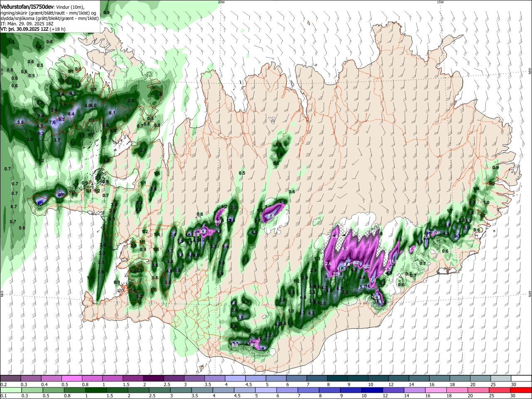Click the 7.6 precipitation value on the map

click(52, 123)
